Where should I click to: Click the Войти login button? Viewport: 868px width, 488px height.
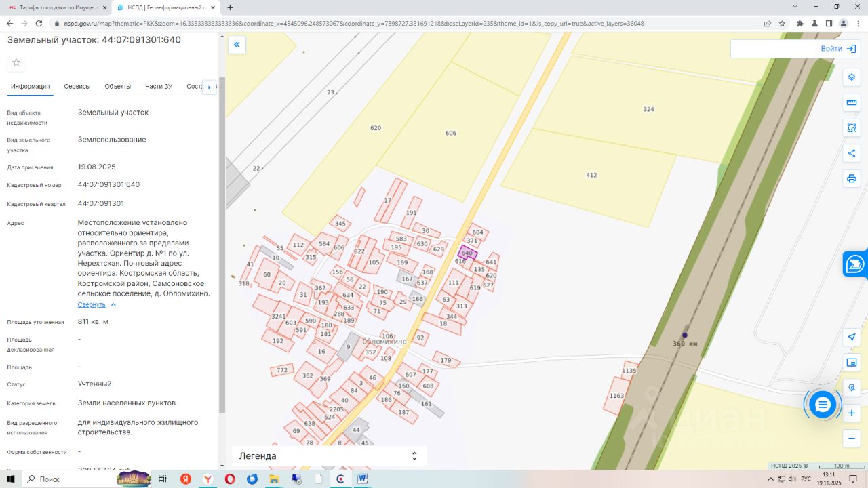coord(837,49)
